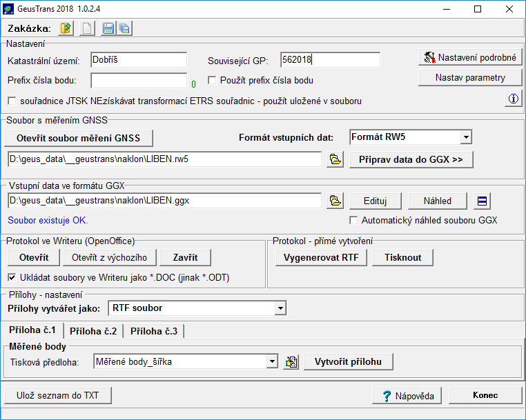Click the open job folder icon
This screenshot has height=420, width=526.
click(66, 28)
